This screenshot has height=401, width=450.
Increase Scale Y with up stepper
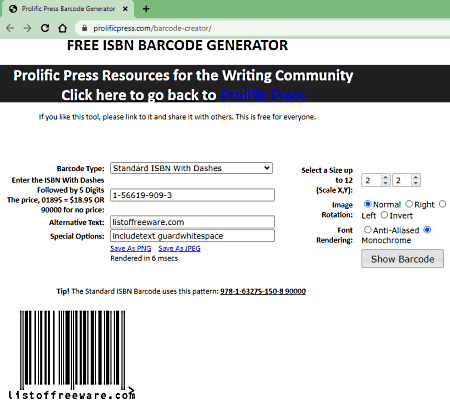(x=415, y=177)
